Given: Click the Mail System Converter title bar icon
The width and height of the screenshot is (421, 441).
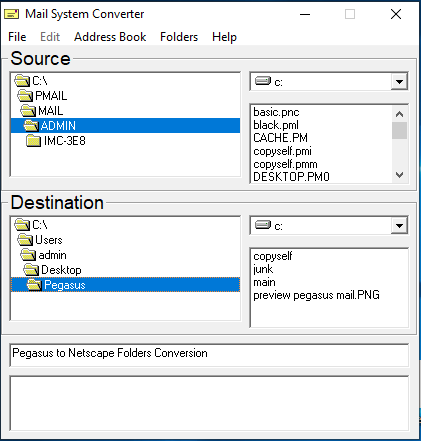Looking at the screenshot, I should click(x=11, y=14).
